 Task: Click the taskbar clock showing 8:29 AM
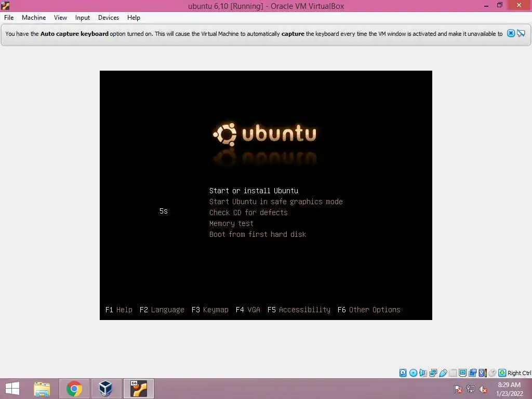click(x=509, y=389)
